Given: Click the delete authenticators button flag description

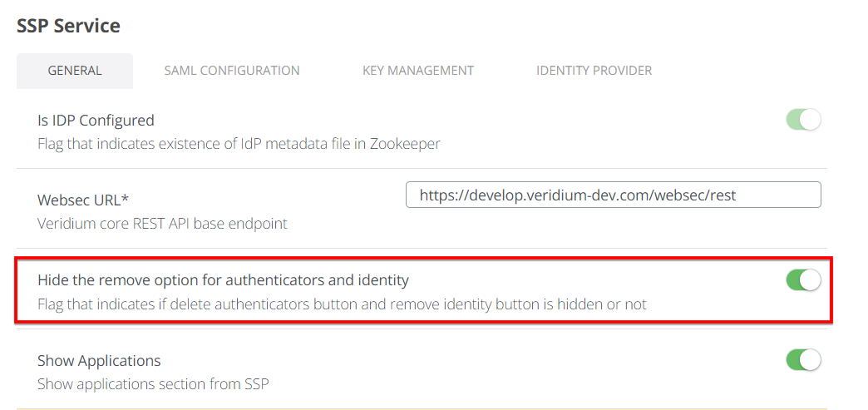Looking at the screenshot, I should [x=342, y=304].
